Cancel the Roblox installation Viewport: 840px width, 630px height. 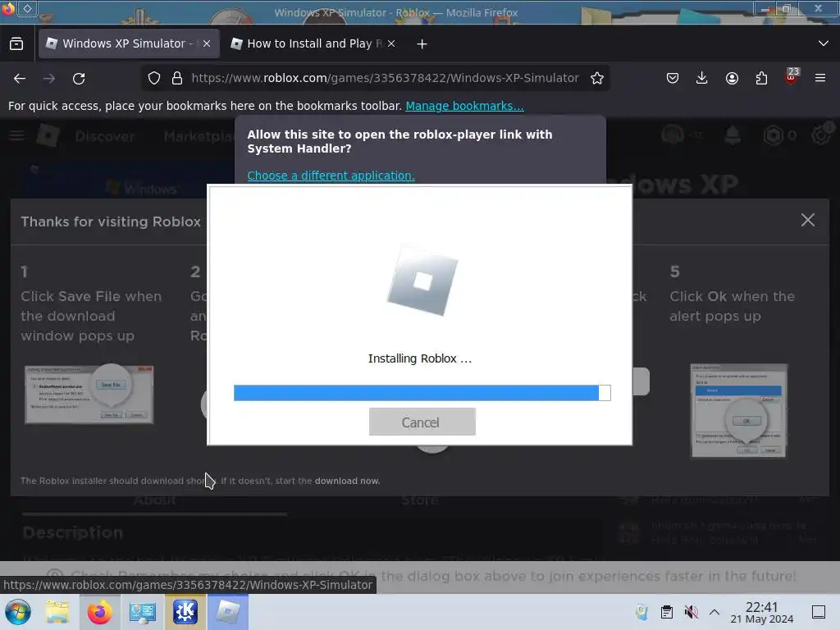tap(422, 422)
